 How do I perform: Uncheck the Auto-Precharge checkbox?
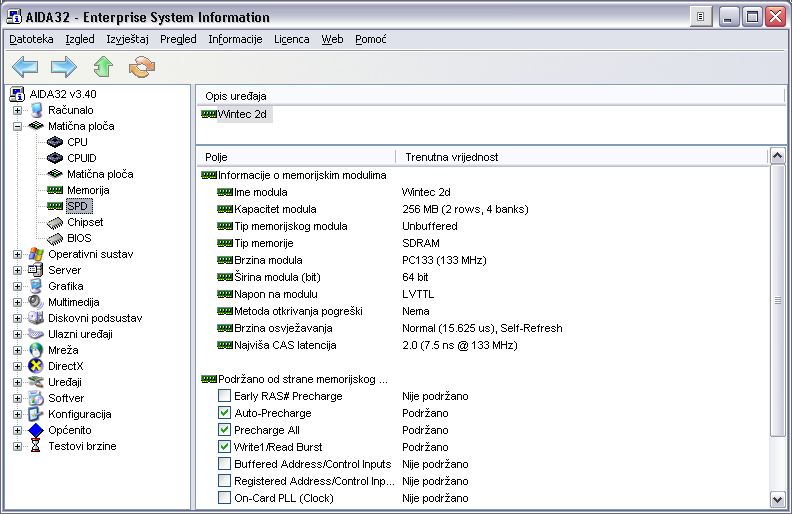(224, 413)
